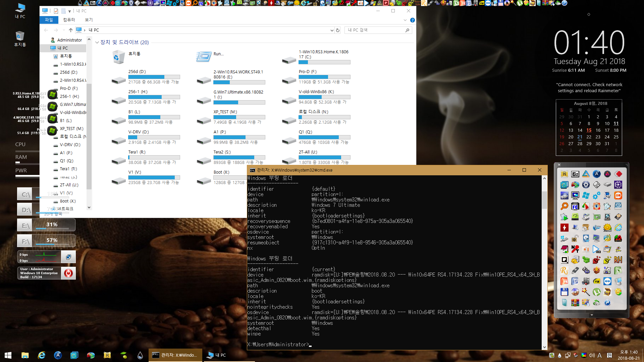The height and width of the screenshot is (362, 644).
Task: Go back in Explorer navigation
Action: tap(46, 30)
